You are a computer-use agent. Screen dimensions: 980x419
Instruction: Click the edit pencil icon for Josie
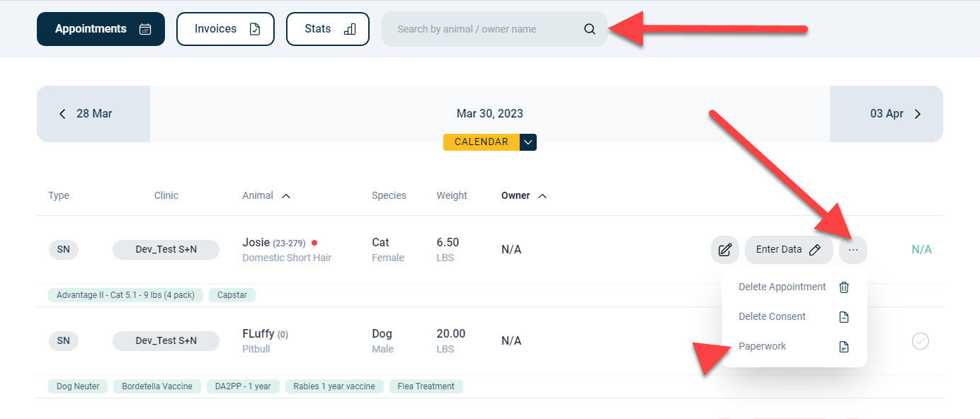tap(725, 250)
